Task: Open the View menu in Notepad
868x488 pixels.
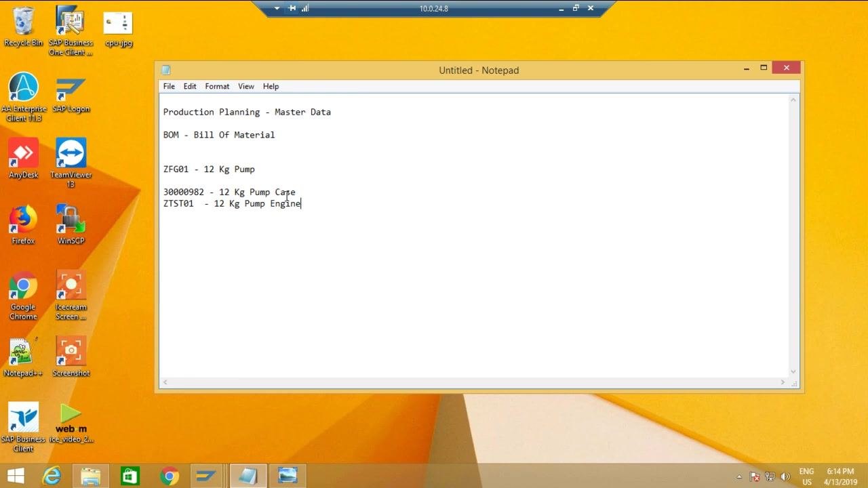Action: [x=246, y=86]
